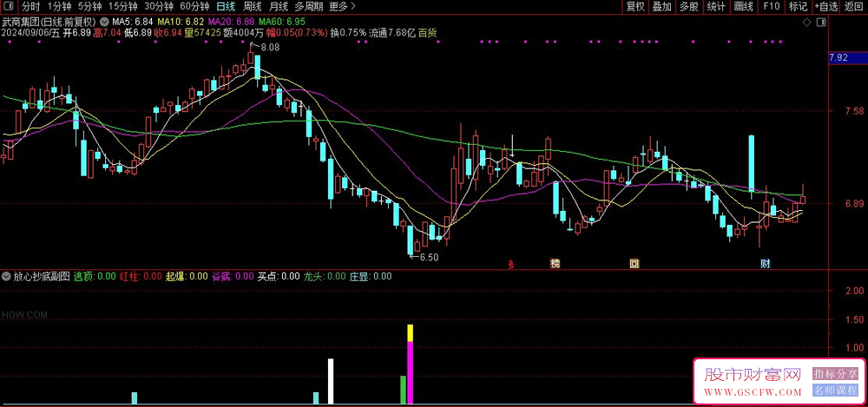Click the 榜 event marker
The width and height of the screenshot is (868, 407).
coord(555,264)
